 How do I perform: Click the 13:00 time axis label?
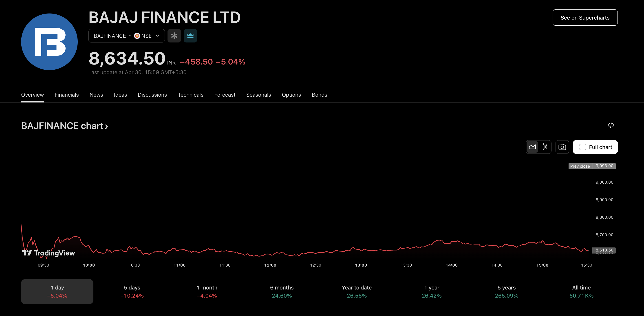coord(361,265)
